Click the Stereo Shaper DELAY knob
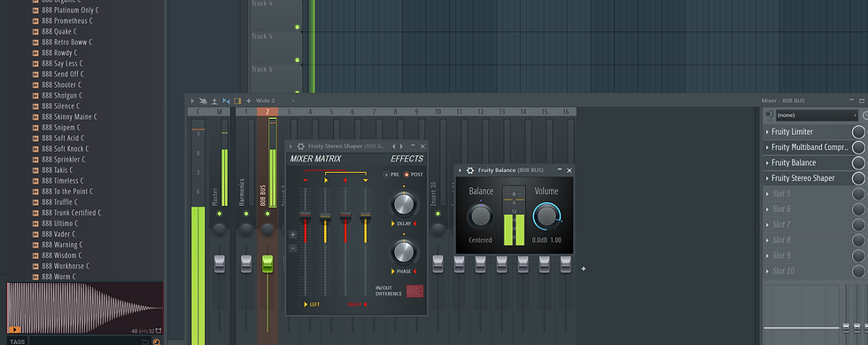Viewport: 868px width, 345px height. point(404,204)
